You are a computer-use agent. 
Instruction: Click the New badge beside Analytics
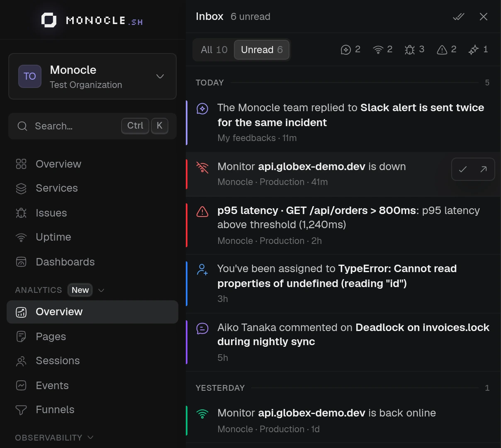(80, 290)
